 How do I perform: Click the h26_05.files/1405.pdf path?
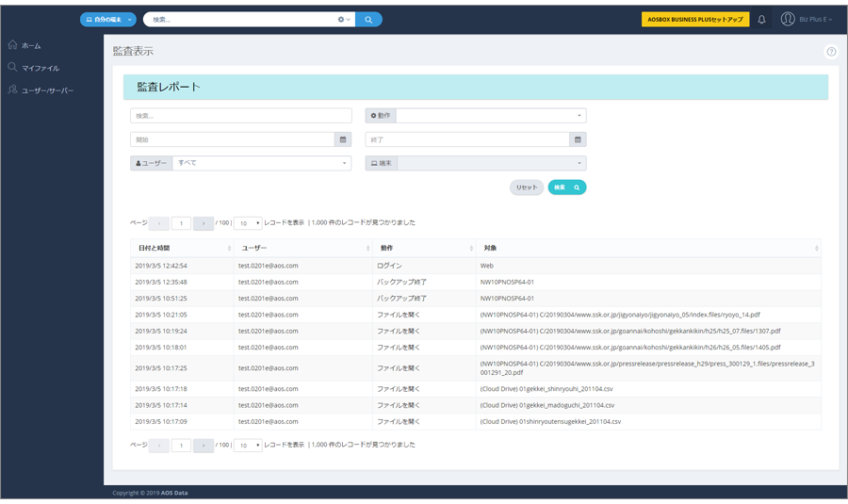(630, 348)
